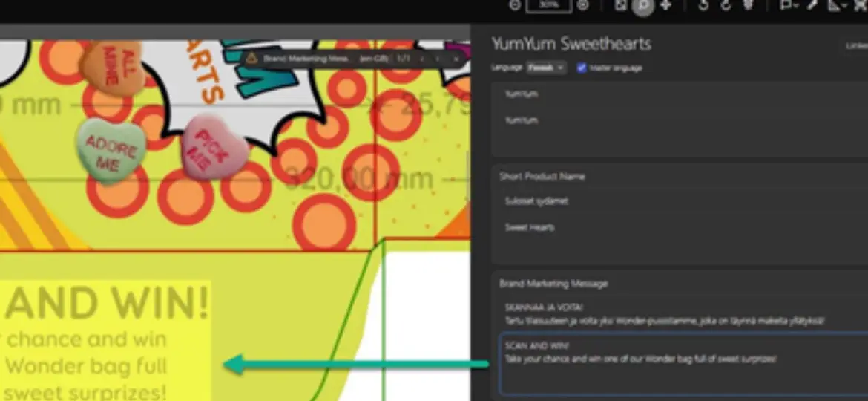The image size is (868, 401).
Task: Select the fit-to-view icon
Action: click(x=620, y=5)
